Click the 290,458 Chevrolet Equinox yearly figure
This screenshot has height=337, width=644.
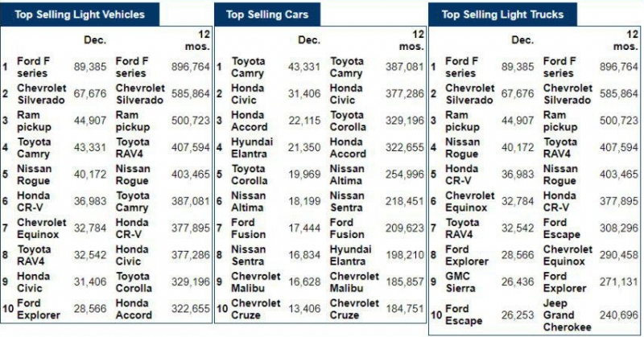pyautogui.click(x=619, y=256)
